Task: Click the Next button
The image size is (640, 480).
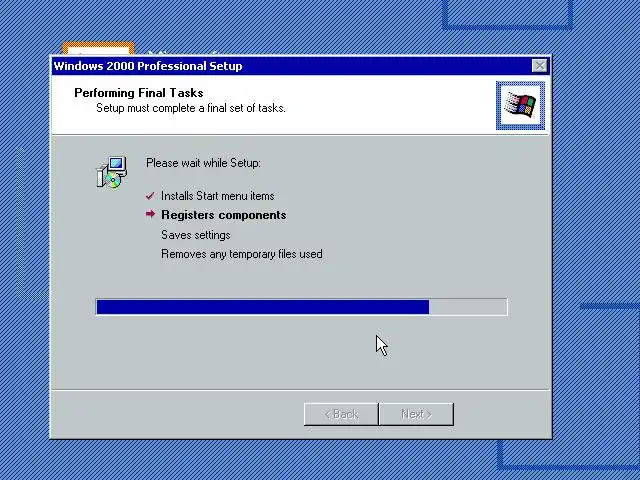Action: click(416, 414)
